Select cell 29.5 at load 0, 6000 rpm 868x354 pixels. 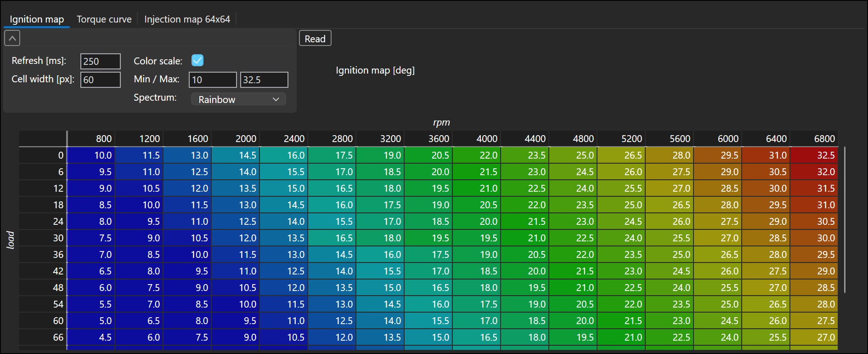coord(718,155)
